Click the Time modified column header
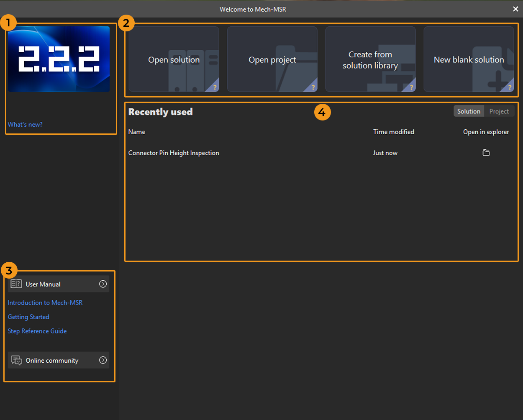The width and height of the screenshot is (523, 420). (394, 132)
